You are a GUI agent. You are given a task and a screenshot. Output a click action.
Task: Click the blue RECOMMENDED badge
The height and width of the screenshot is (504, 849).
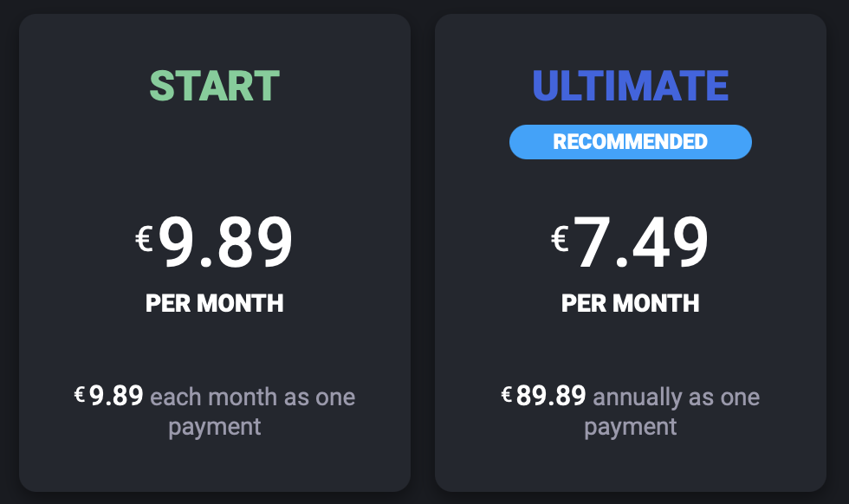631,142
